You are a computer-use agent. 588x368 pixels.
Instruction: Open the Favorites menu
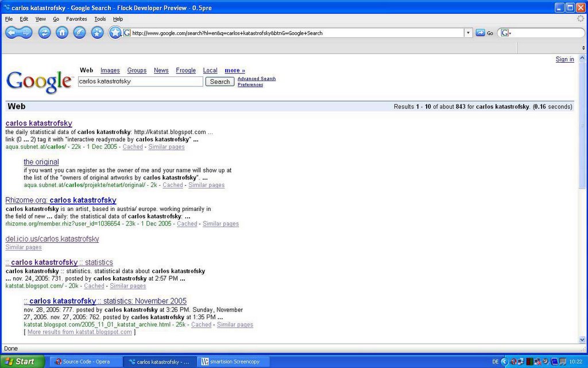[x=76, y=19]
